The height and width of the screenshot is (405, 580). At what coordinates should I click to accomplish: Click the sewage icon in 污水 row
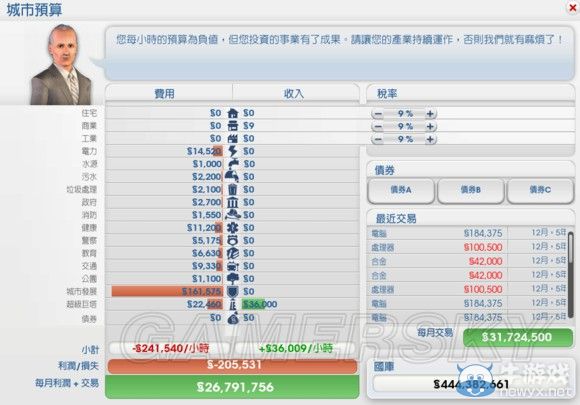232,176
